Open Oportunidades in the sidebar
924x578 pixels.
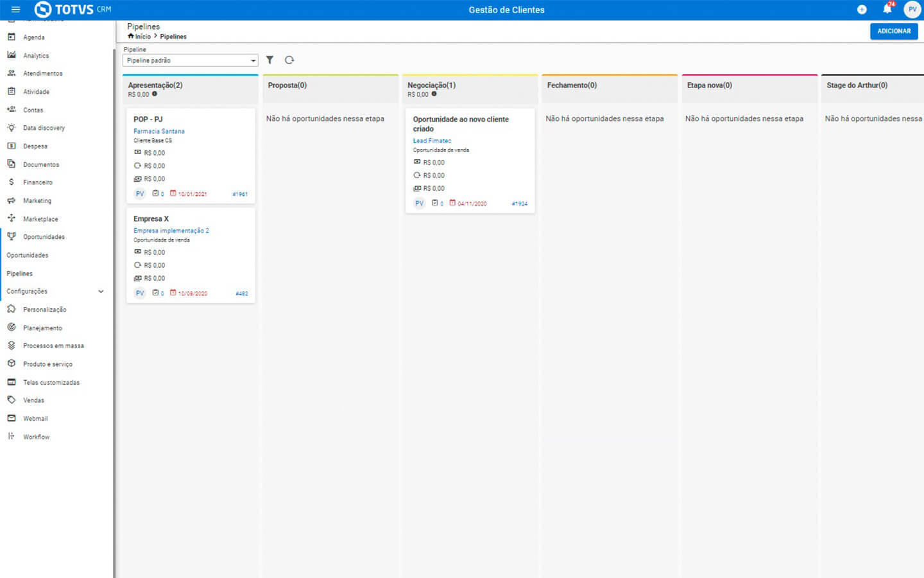(x=44, y=237)
